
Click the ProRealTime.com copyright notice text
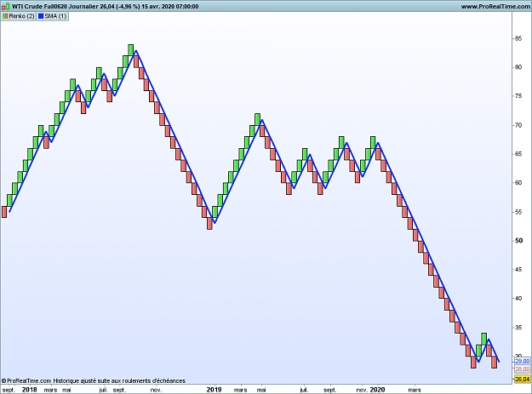pyautogui.click(x=94, y=380)
